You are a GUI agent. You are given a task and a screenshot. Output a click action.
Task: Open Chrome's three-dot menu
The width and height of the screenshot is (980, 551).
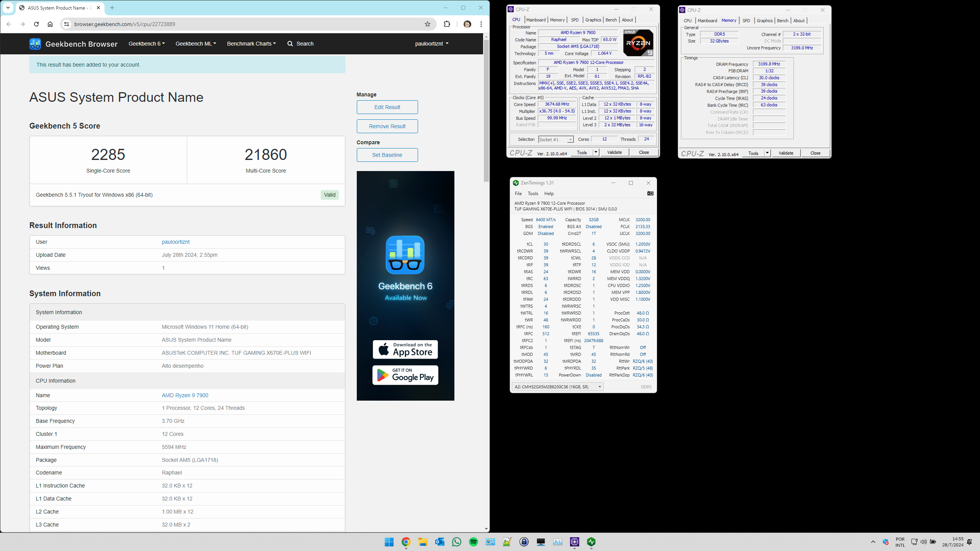point(481,24)
